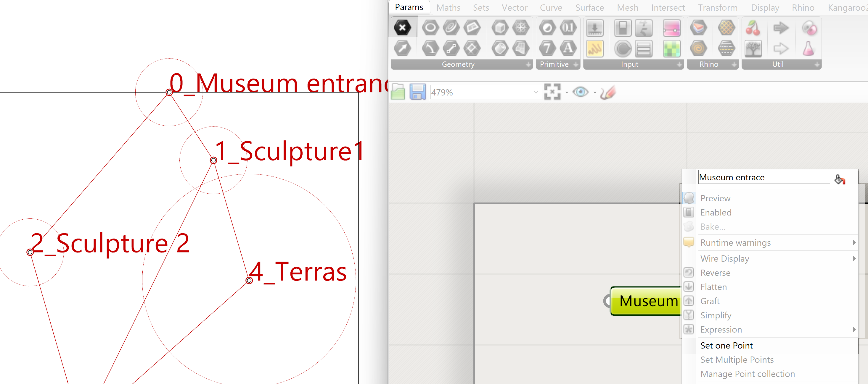Click the Save document floppy icon

(x=417, y=92)
